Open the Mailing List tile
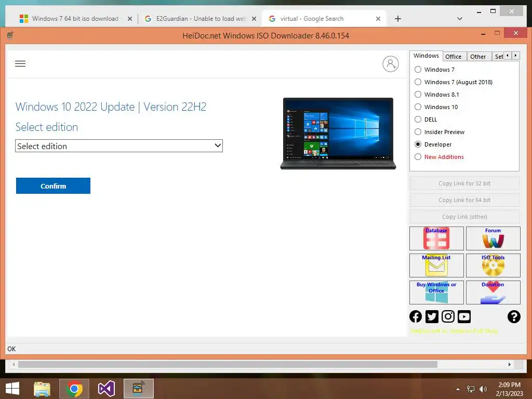Viewport: 532px width, 399px height. 436,265
